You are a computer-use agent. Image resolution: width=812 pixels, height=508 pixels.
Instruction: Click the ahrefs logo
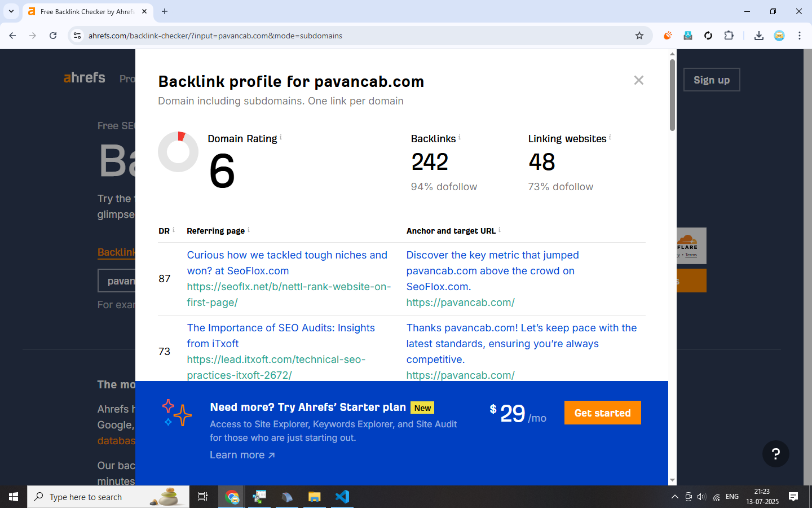[85, 78]
